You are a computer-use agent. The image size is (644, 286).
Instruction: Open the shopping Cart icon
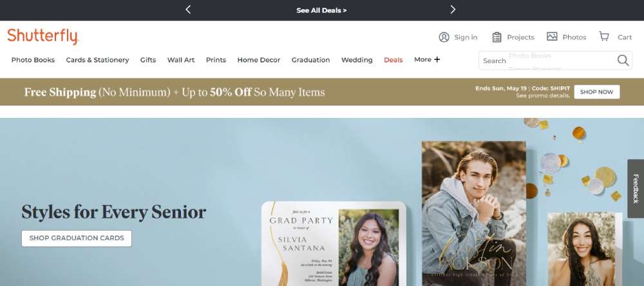(x=604, y=36)
